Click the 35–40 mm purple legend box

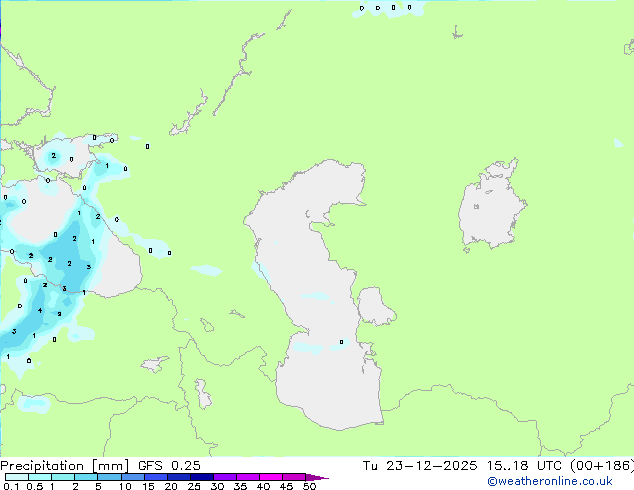[248, 477]
